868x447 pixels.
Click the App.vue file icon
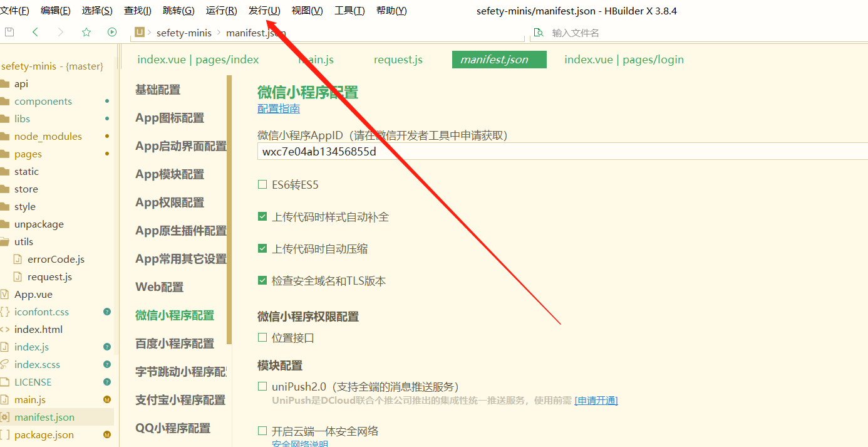[4, 295]
